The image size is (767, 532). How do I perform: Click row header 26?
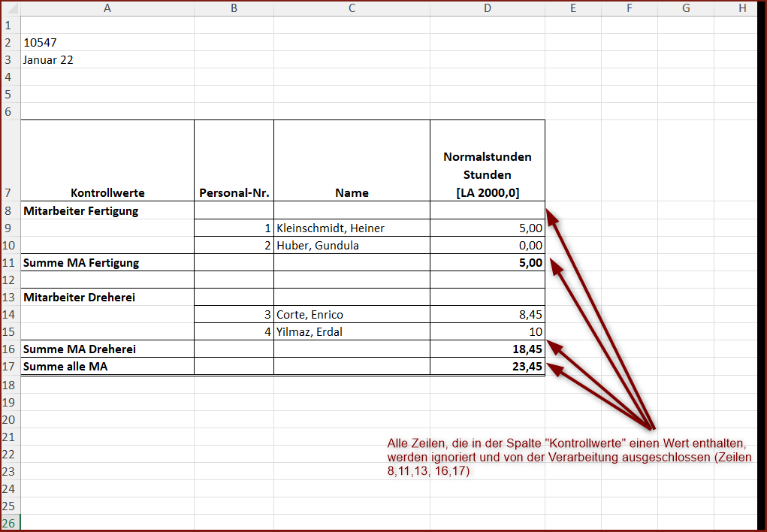pos(10,523)
